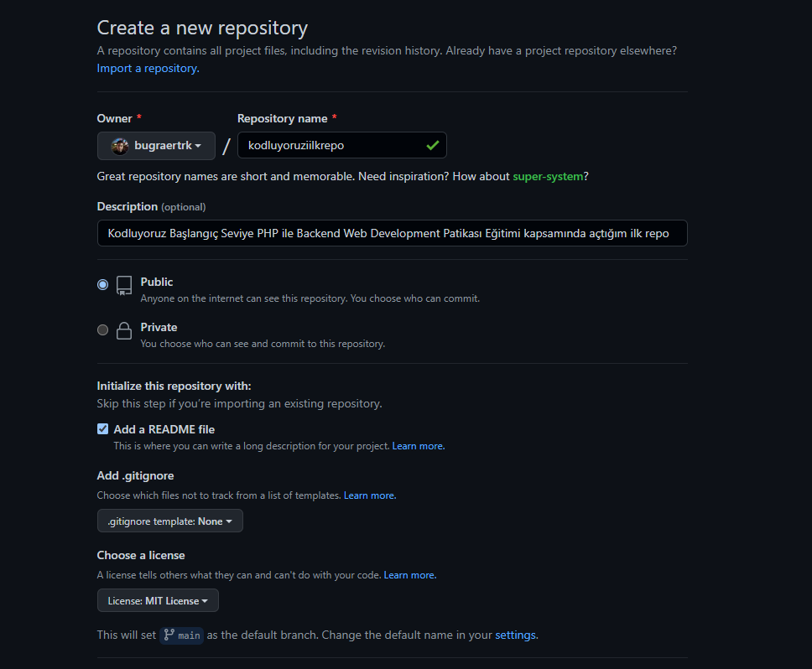
Task: Open the default branch settings link
Action: (516, 635)
